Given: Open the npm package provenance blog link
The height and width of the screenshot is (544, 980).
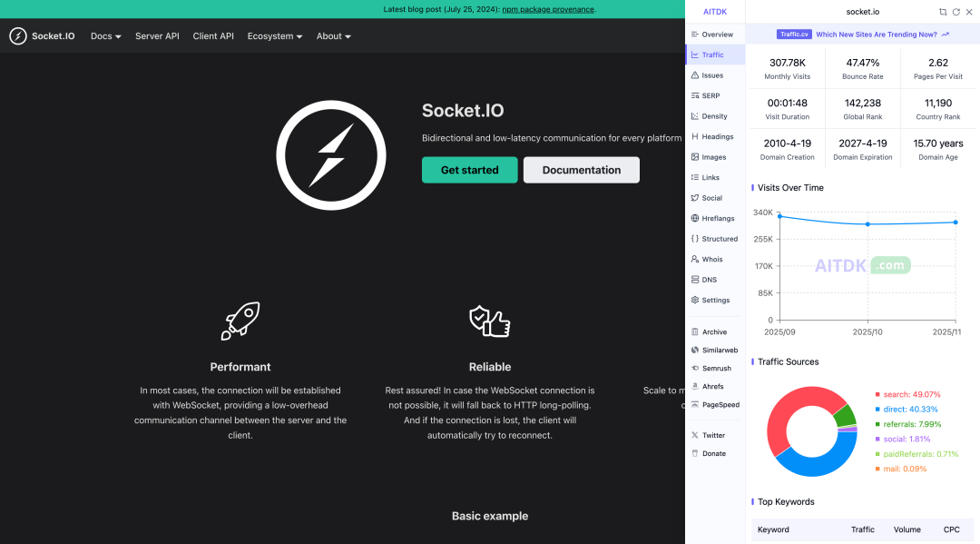Looking at the screenshot, I should [548, 9].
